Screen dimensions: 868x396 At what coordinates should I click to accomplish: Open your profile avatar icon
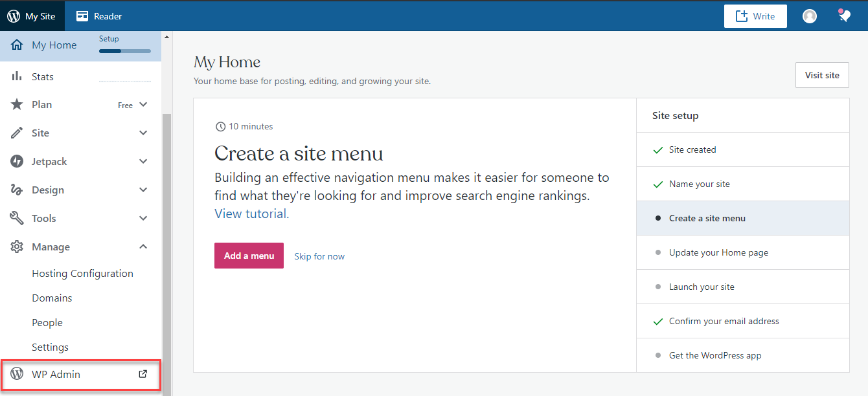(810, 16)
